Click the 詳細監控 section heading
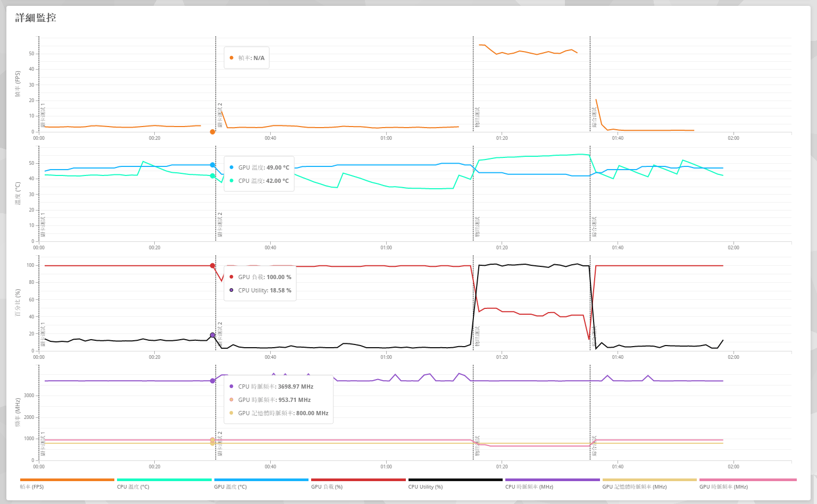 pos(36,18)
